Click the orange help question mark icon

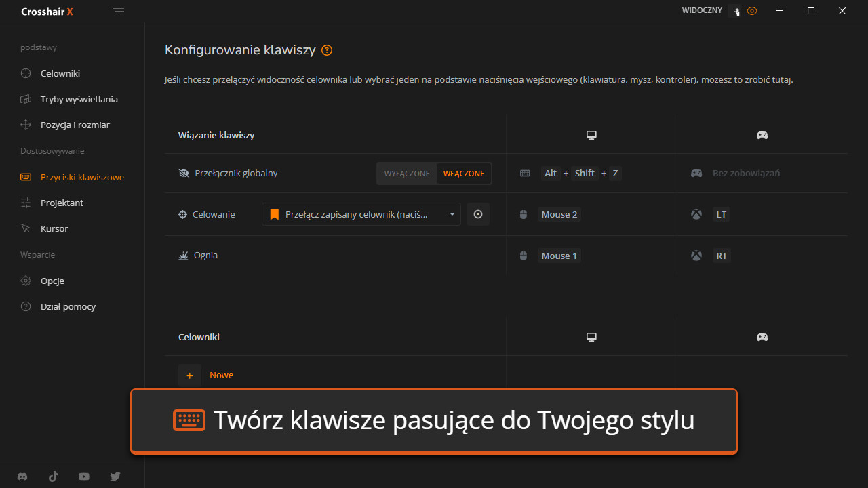[x=327, y=50]
